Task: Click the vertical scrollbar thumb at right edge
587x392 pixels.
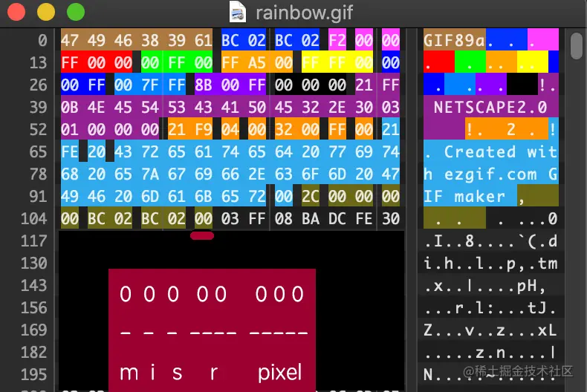Action: pos(577,45)
